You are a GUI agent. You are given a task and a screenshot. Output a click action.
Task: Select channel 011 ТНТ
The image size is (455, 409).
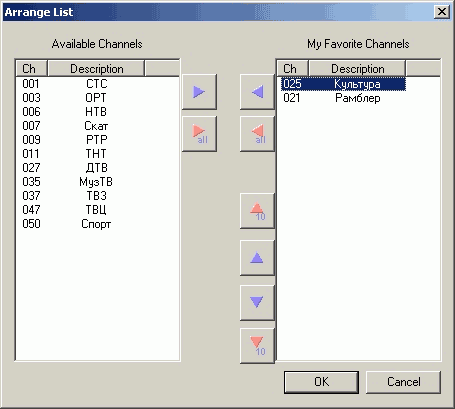(x=81, y=154)
